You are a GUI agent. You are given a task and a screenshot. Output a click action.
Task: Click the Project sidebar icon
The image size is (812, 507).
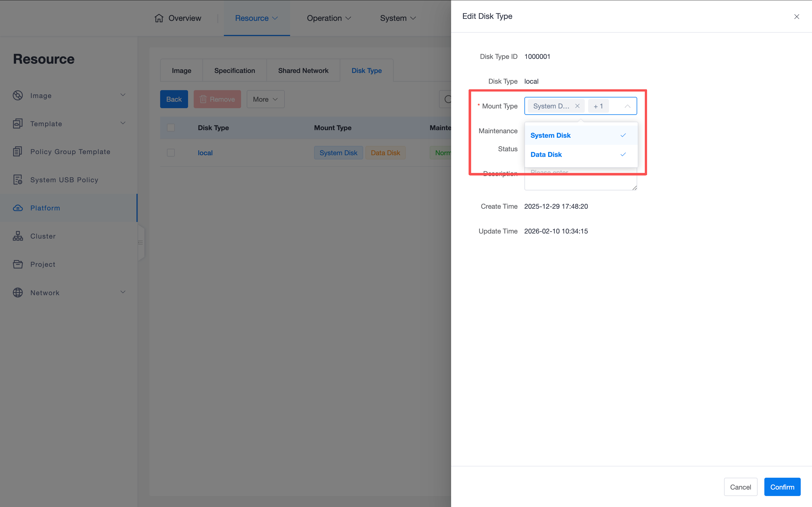pos(18,264)
